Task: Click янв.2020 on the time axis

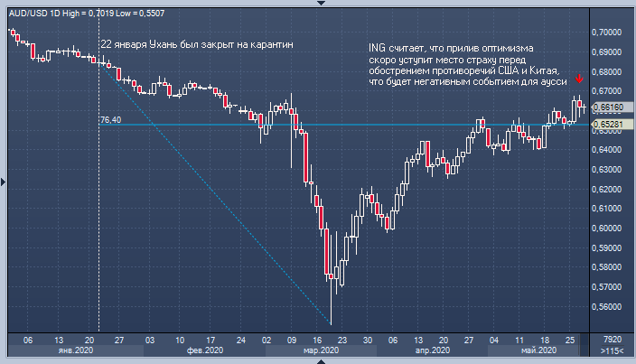Action: click(x=76, y=350)
